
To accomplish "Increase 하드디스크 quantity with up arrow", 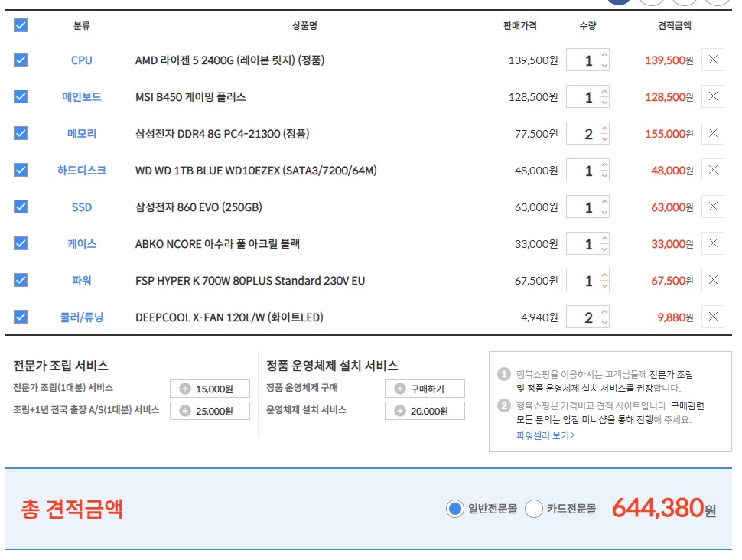I will pos(604,164).
